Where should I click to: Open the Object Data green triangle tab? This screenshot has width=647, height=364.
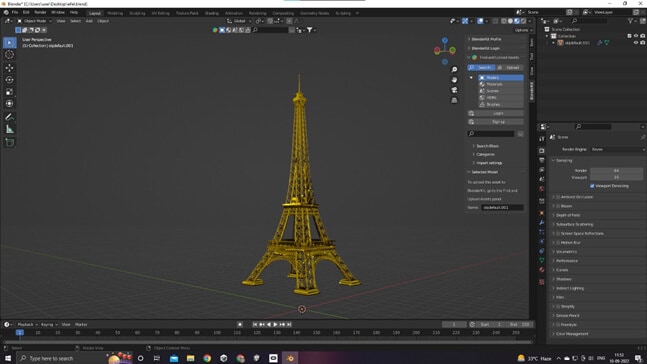[542, 260]
